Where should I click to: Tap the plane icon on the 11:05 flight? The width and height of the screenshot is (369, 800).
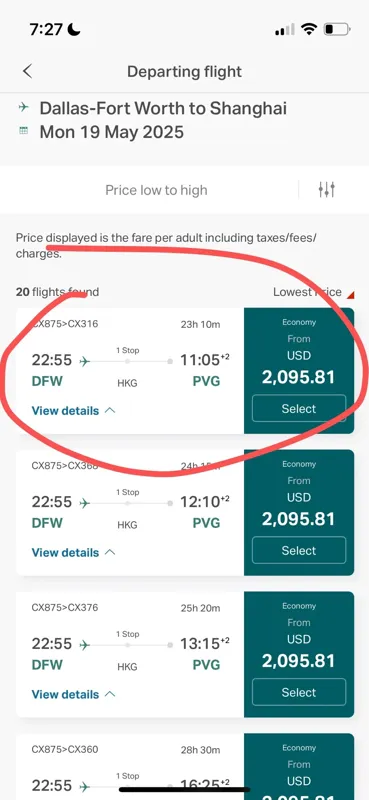85,361
